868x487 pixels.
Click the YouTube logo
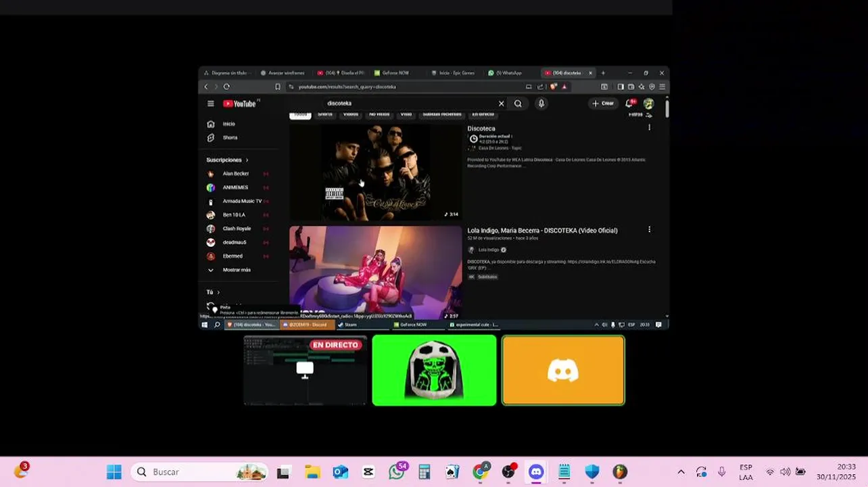[240, 103]
